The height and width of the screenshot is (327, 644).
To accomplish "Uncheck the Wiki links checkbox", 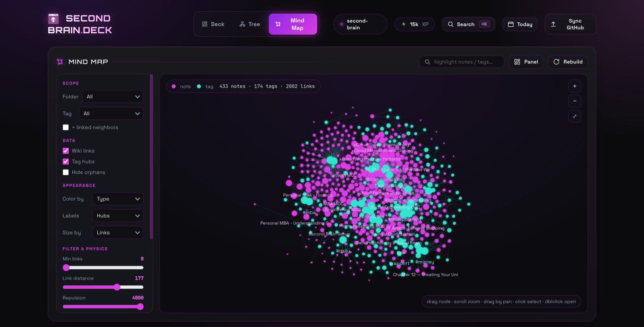I will (66, 151).
